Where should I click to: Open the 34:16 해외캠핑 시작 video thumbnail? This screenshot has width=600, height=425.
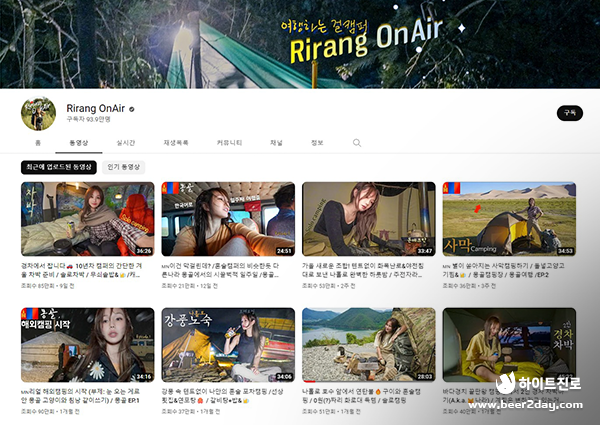pos(88,345)
